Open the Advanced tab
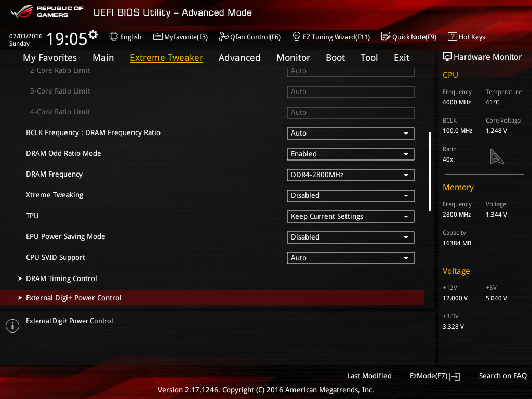The height and width of the screenshot is (399, 532). point(240,58)
